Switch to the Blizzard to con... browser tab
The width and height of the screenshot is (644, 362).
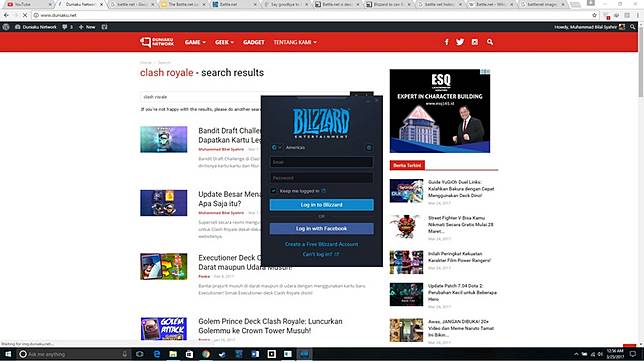[x=387, y=5]
